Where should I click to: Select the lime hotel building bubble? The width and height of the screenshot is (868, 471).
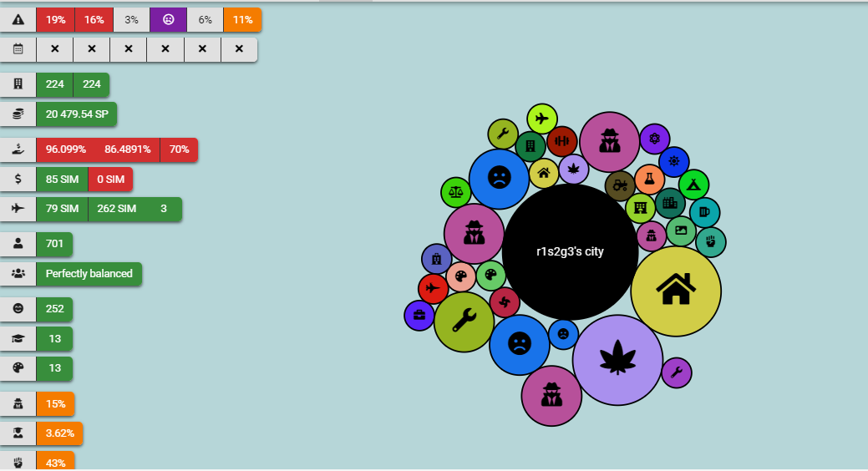(x=641, y=208)
